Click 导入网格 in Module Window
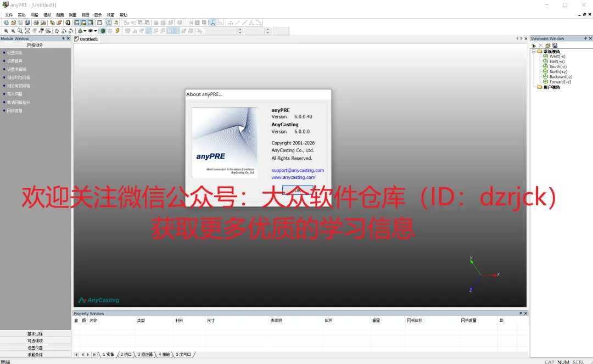Image resolution: width=593 pixels, height=364 pixels. [x=15, y=94]
